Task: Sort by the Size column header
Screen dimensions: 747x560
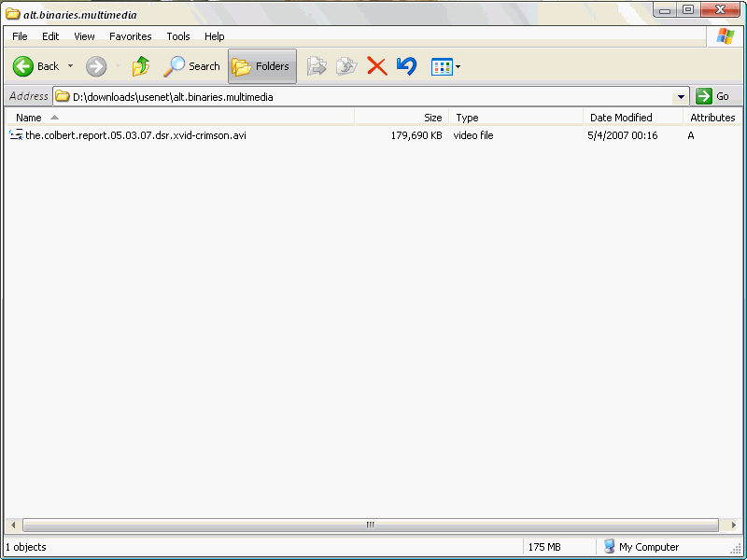Action: (402, 118)
